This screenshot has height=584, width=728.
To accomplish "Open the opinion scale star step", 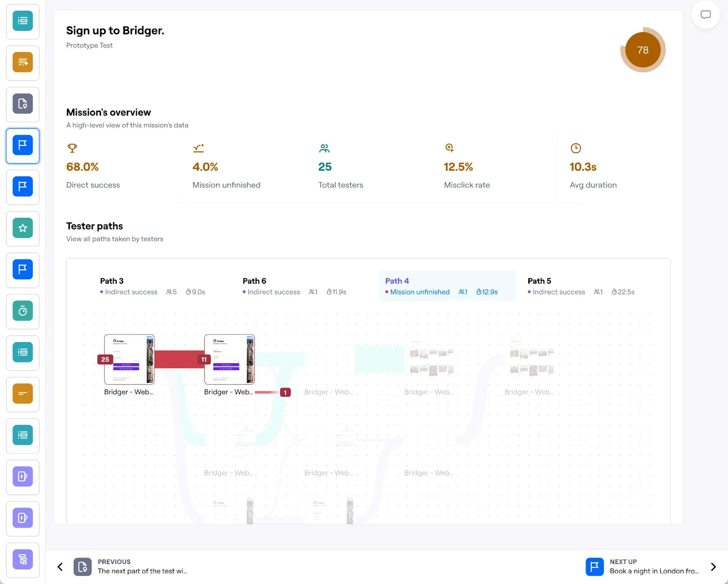I will click(22, 229).
